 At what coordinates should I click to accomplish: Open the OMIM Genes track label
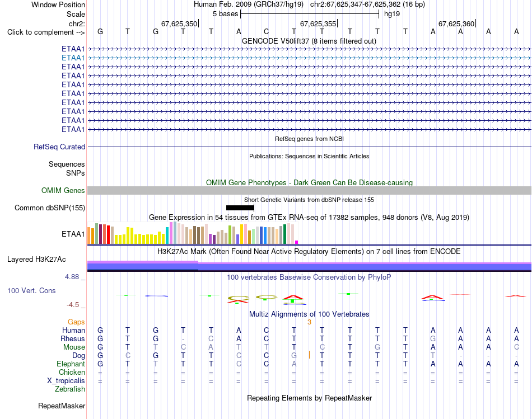[x=63, y=191]
